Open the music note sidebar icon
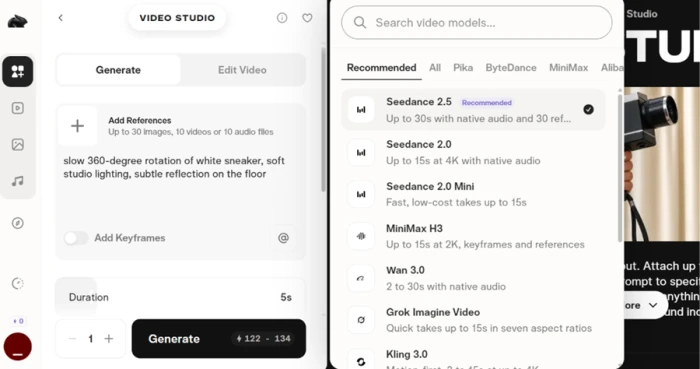This screenshot has width=700, height=369. click(18, 181)
